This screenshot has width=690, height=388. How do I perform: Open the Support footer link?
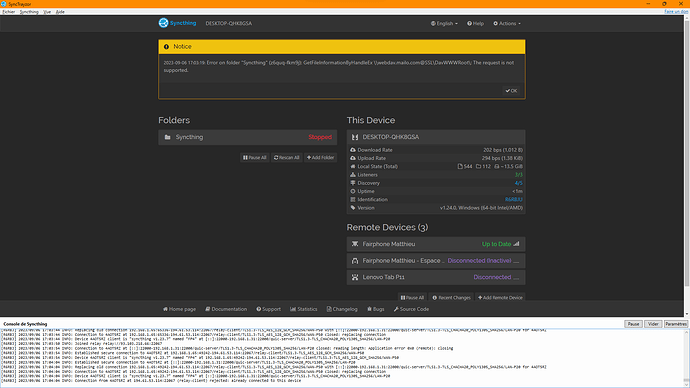coord(268,309)
